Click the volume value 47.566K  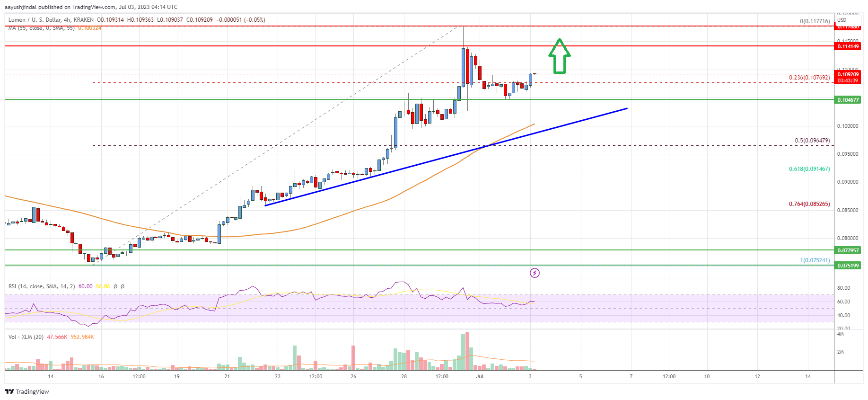click(57, 337)
